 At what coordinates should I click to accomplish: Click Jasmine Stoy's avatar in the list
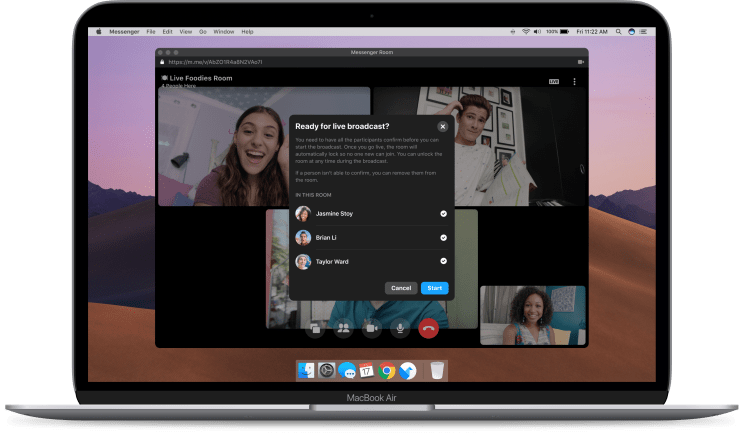303,214
